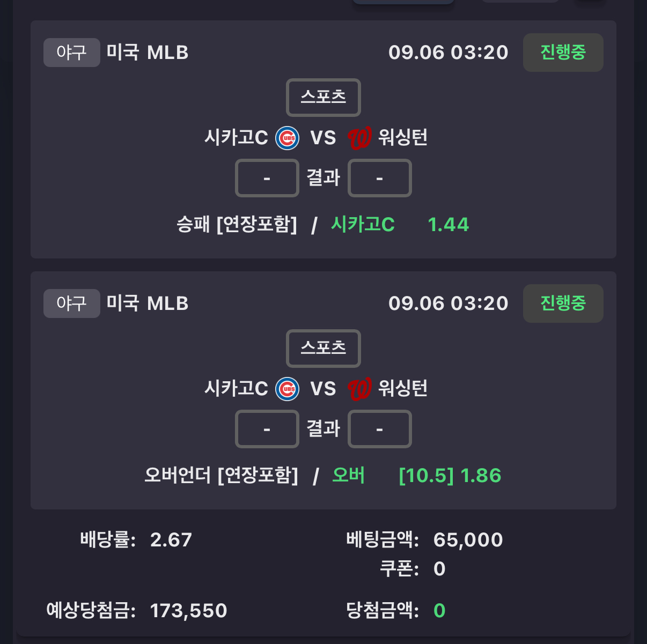
Task: Select the 야구 tag in first card
Action: click(x=72, y=53)
